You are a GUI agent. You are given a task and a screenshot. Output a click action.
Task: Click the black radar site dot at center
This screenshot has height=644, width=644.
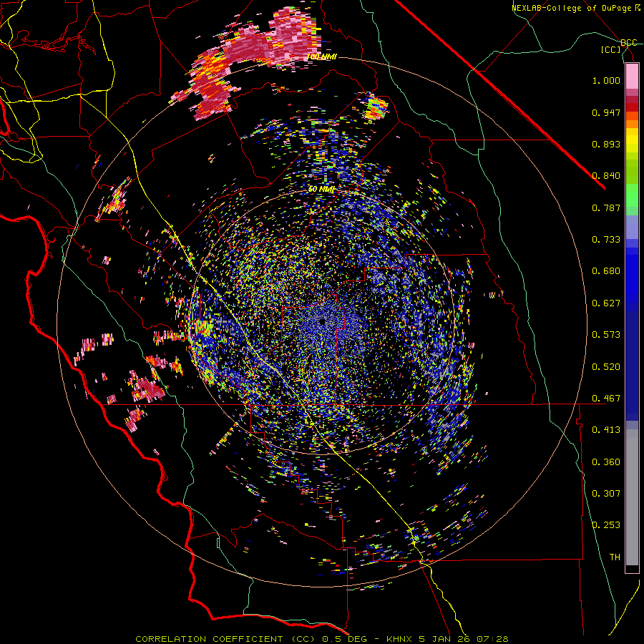point(322,322)
